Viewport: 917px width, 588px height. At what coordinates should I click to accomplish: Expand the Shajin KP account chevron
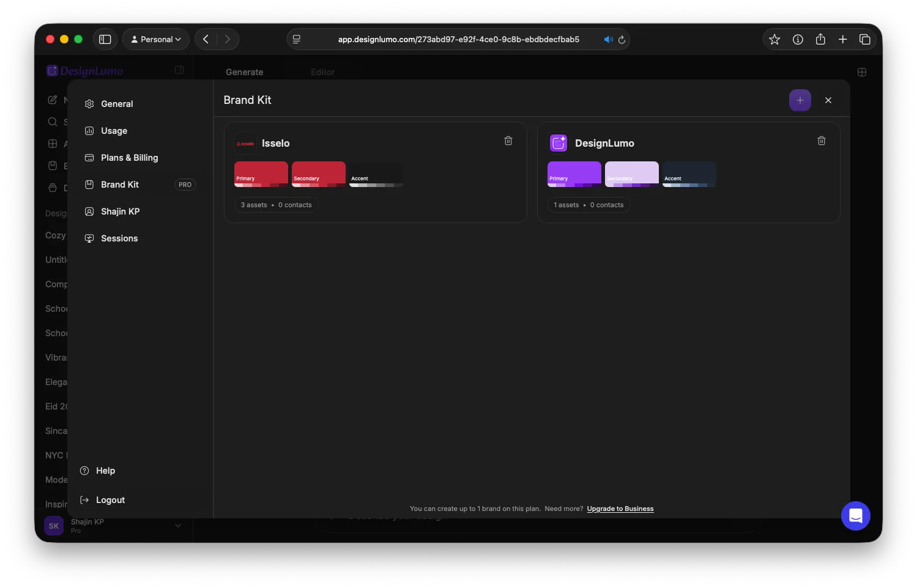(178, 526)
